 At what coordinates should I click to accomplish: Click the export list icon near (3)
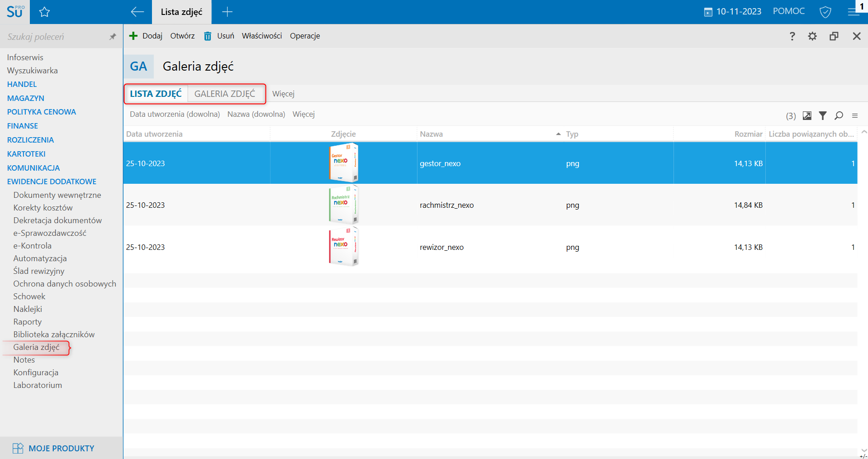tap(807, 116)
